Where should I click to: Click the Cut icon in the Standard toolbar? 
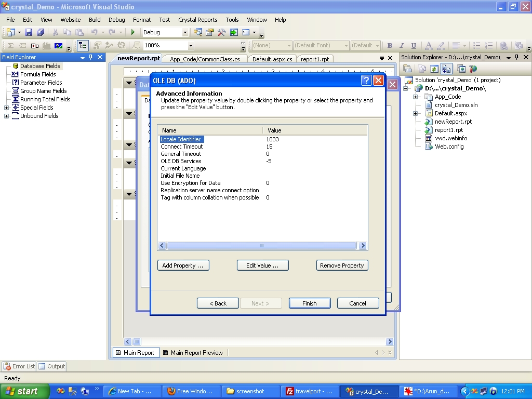point(56,33)
